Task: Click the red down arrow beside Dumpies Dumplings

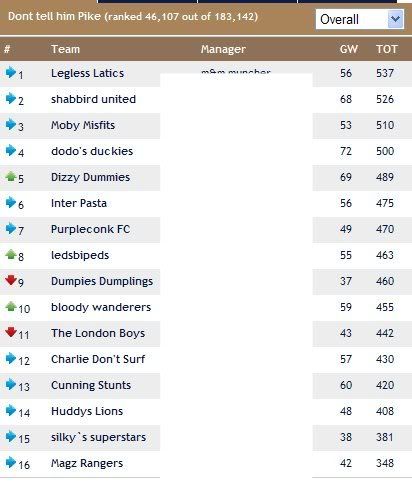Action: [x=11, y=280]
